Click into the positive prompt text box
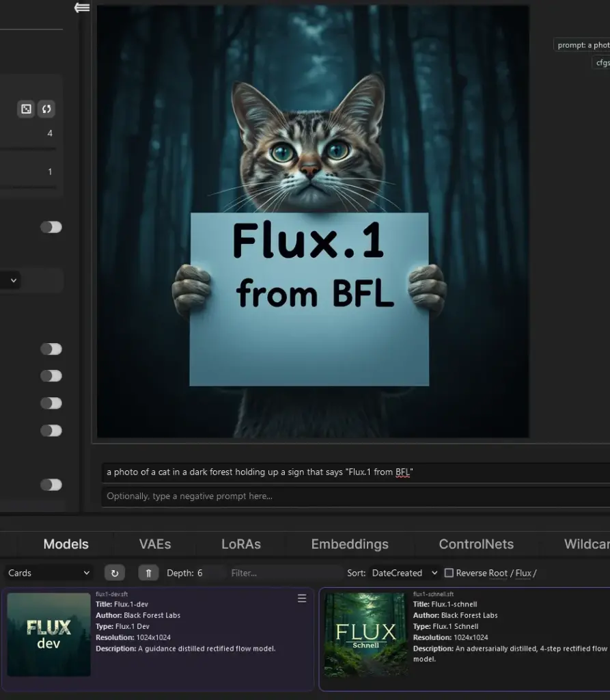 point(356,472)
